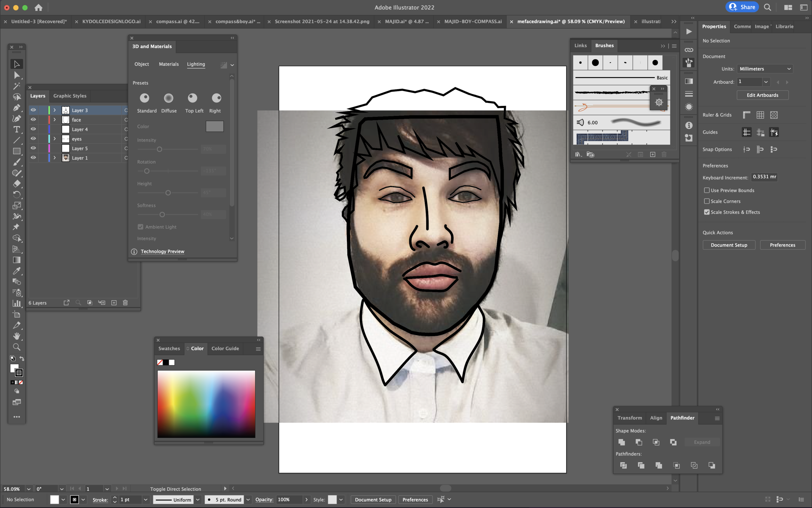The image size is (812, 508).
Task: Hide Layer 3 visibility eye
Action: [33, 110]
